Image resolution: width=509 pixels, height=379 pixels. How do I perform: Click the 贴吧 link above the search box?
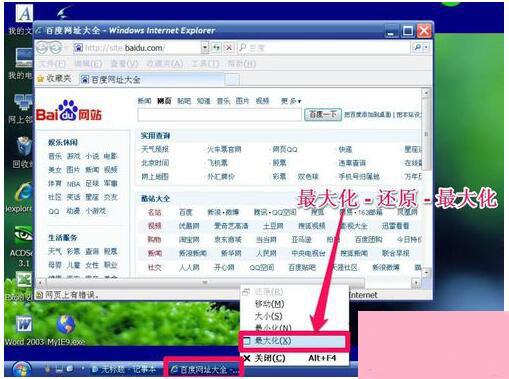pyautogui.click(x=184, y=101)
